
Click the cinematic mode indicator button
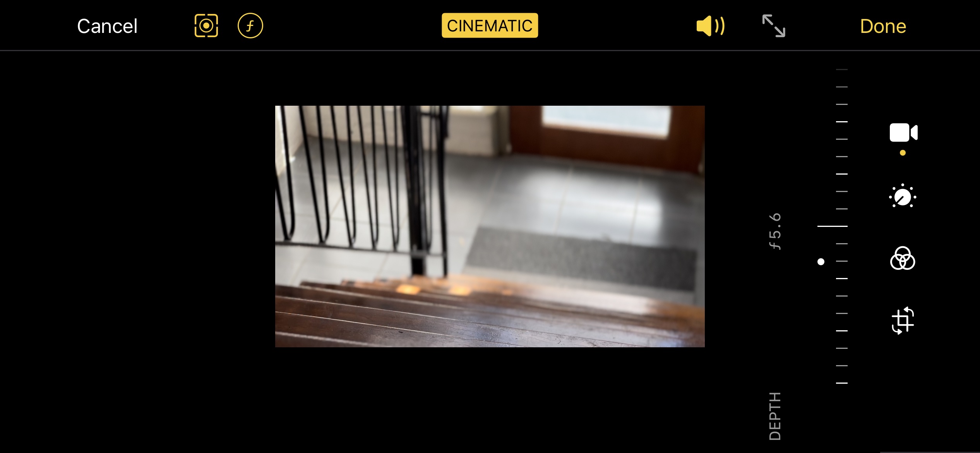(489, 26)
